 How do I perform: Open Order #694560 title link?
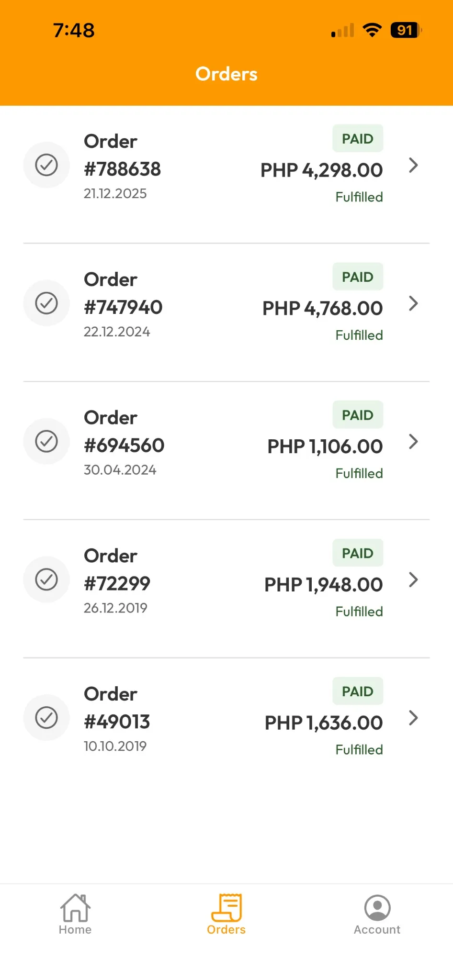point(124,432)
